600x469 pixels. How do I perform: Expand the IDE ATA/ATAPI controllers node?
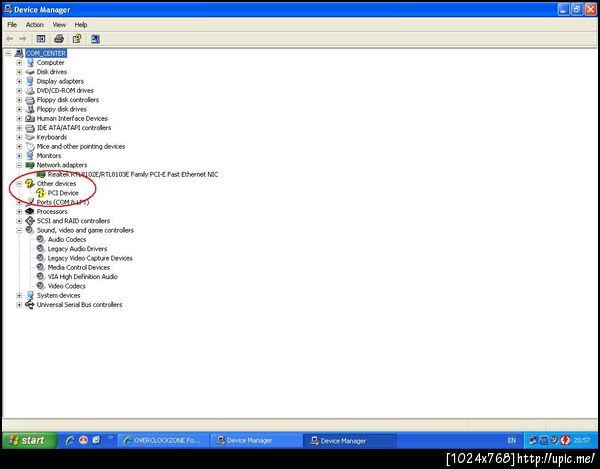coord(19,128)
